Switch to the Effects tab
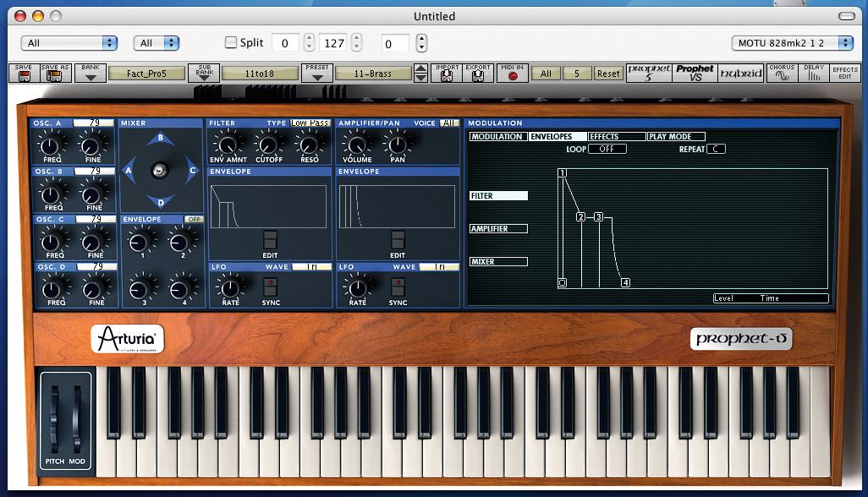 pyautogui.click(x=617, y=137)
